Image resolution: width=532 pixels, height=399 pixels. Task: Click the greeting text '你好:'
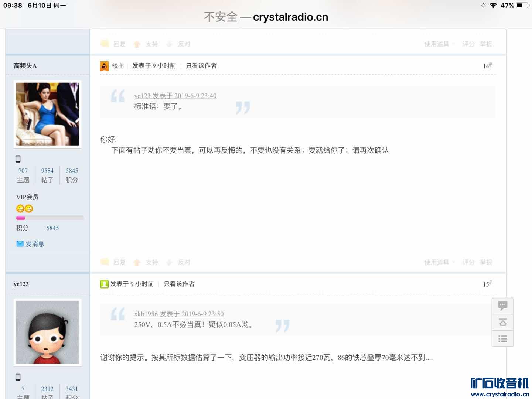click(109, 139)
